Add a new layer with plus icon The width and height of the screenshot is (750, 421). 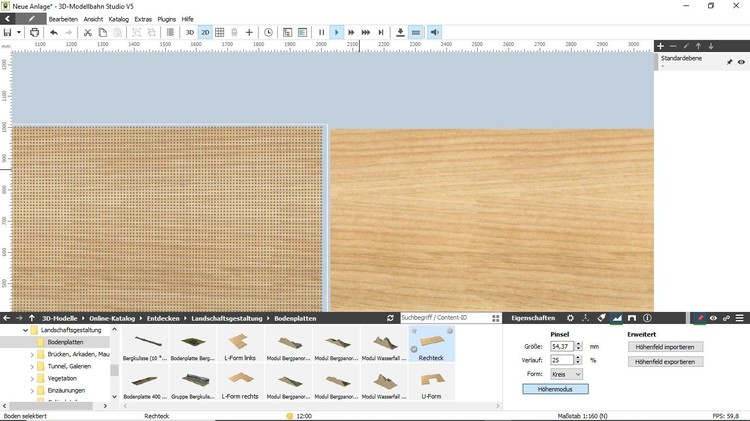click(x=660, y=46)
